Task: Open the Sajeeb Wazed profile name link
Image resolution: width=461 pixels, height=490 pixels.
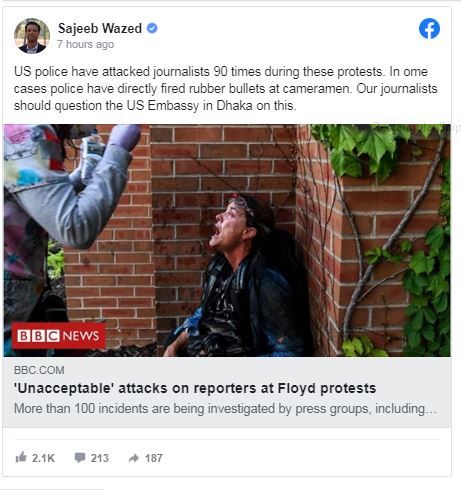Action: coord(100,28)
